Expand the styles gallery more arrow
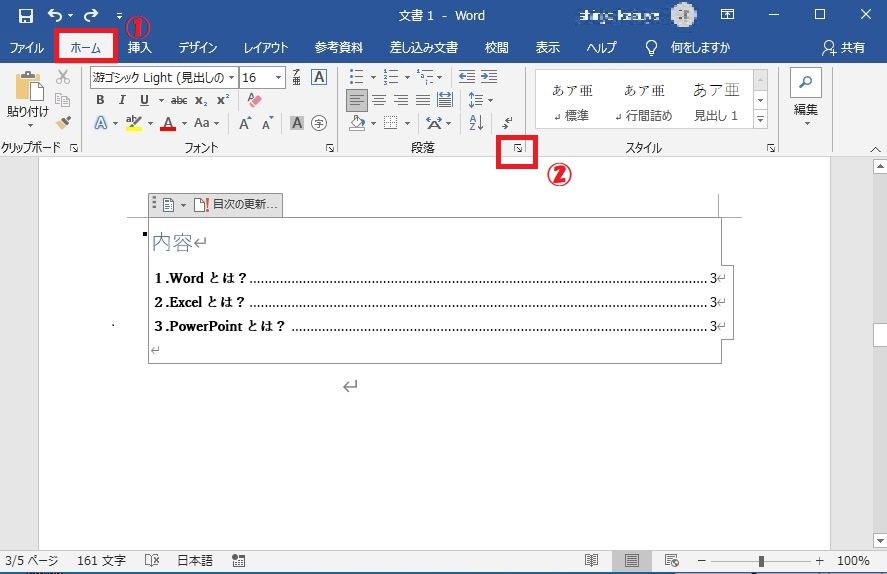The width and height of the screenshot is (887, 574). 760,119
